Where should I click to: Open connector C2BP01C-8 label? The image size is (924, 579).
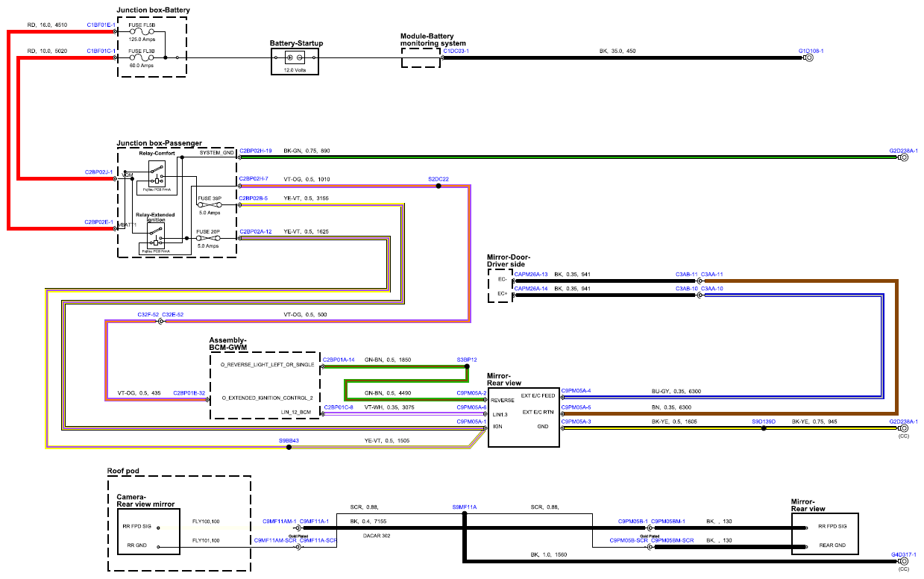point(338,407)
